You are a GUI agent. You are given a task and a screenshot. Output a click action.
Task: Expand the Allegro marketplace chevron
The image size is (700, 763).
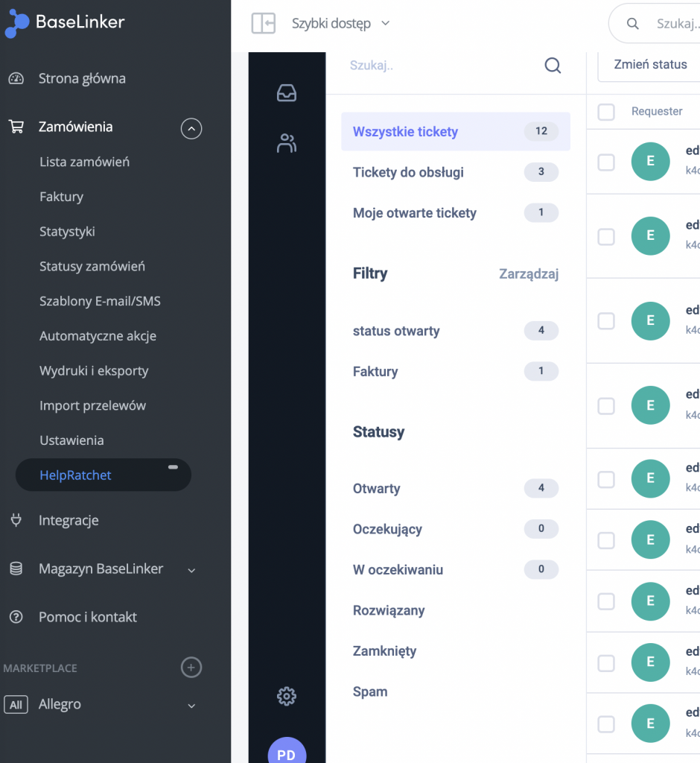[191, 706]
